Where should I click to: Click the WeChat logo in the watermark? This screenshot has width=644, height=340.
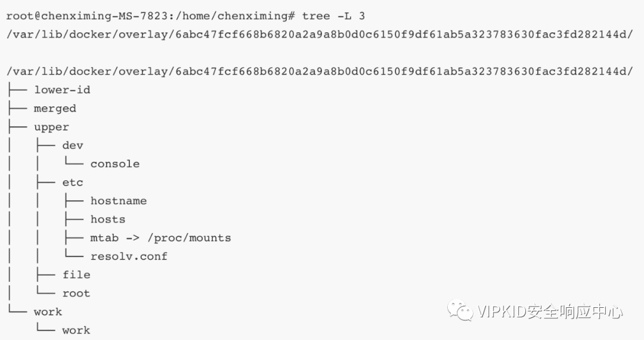(x=460, y=310)
